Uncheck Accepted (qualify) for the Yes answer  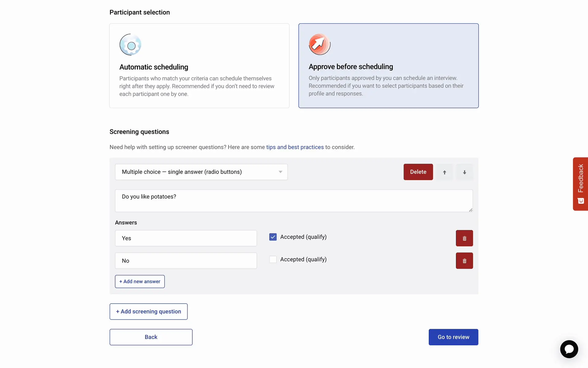click(273, 237)
